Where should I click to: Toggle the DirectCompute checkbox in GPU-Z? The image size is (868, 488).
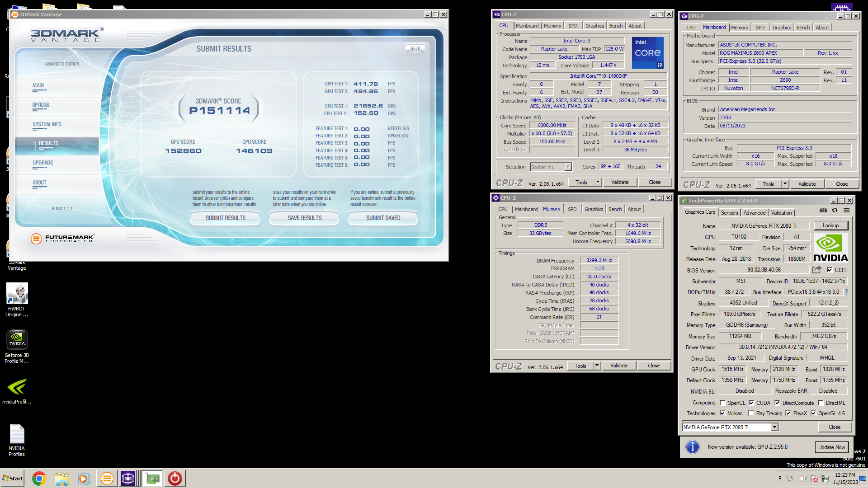pos(777,403)
